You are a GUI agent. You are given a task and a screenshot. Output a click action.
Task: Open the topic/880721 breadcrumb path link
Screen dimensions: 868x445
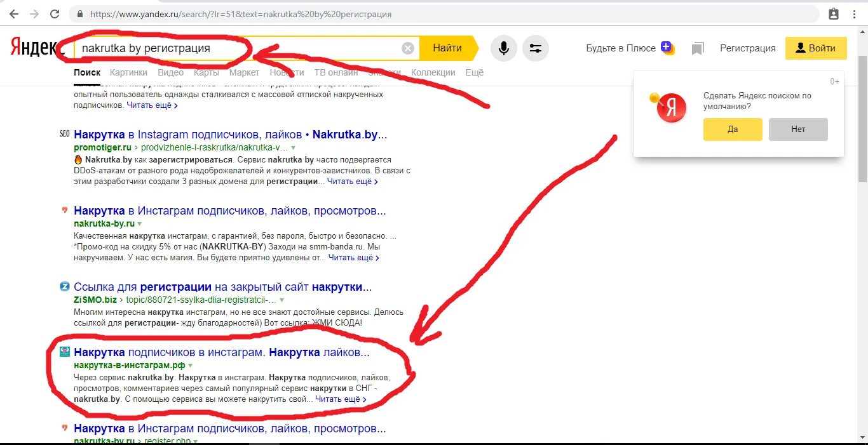[200, 300]
